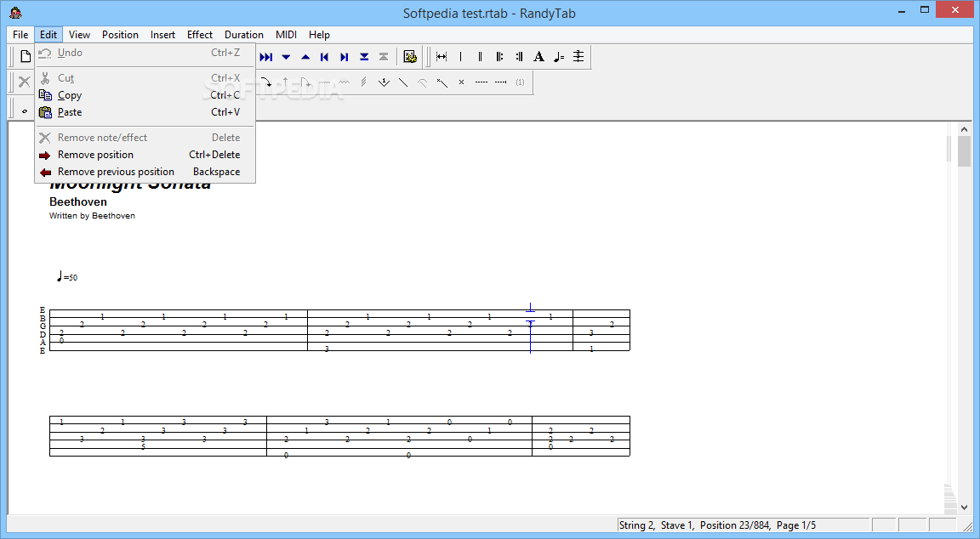
Task: Insert a repeat-end bar line
Action: click(x=519, y=57)
